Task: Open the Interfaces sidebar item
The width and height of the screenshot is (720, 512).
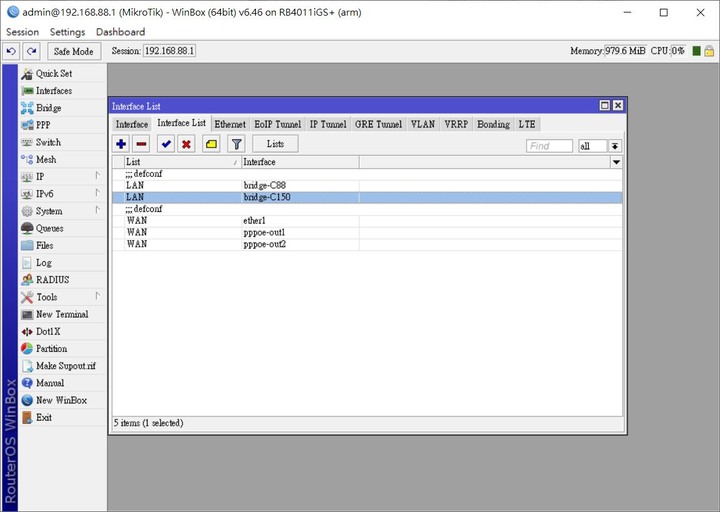Action: (x=62, y=91)
